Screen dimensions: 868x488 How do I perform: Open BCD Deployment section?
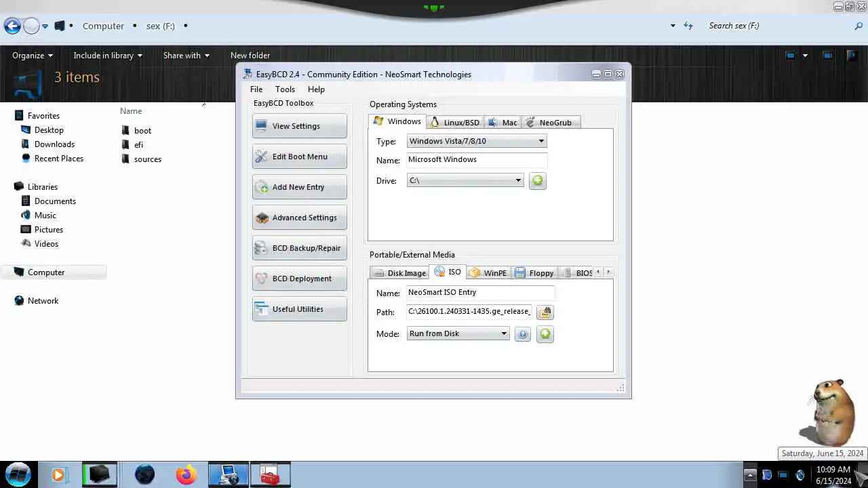pyautogui.click(x=299, y=279)
